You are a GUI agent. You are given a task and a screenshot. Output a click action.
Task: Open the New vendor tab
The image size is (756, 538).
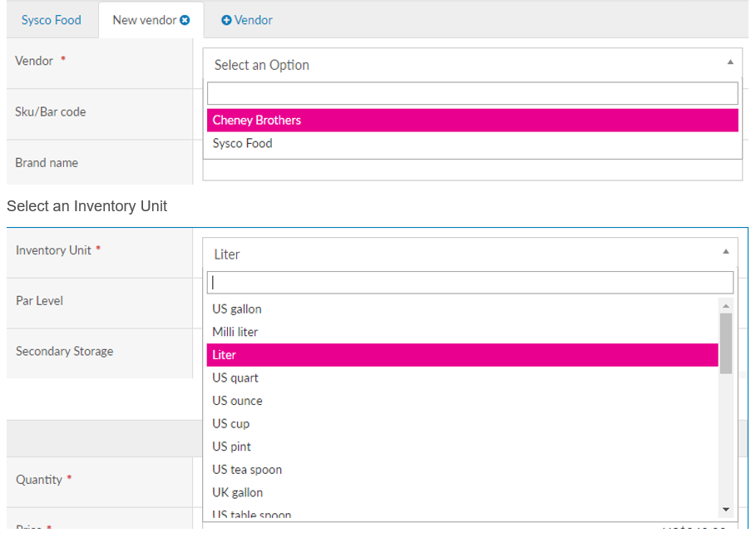click(x=144, y=20)
